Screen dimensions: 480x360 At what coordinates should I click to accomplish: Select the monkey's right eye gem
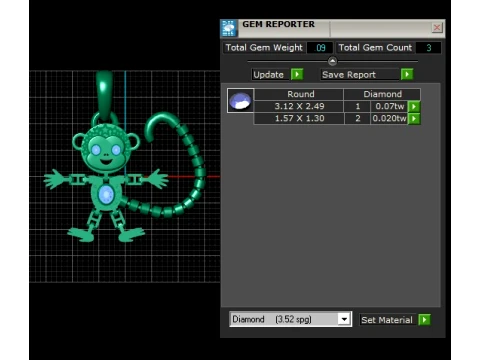click(x=116, y=150)
